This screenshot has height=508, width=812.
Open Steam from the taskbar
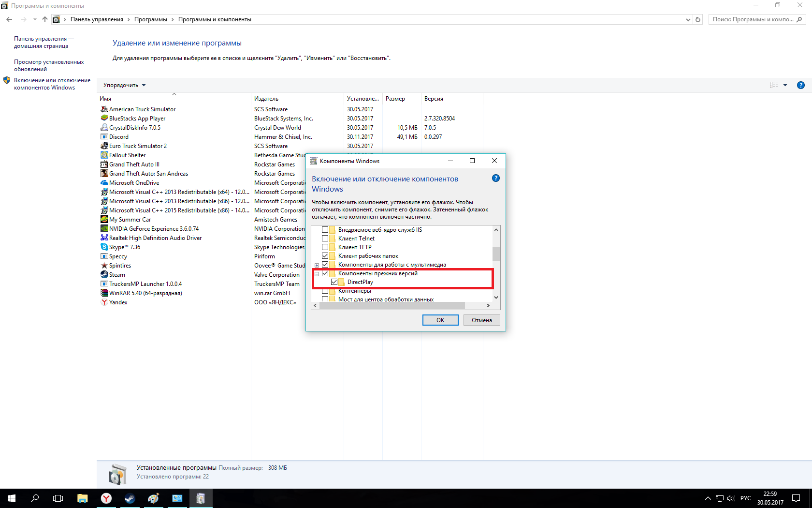pos(130,498)
